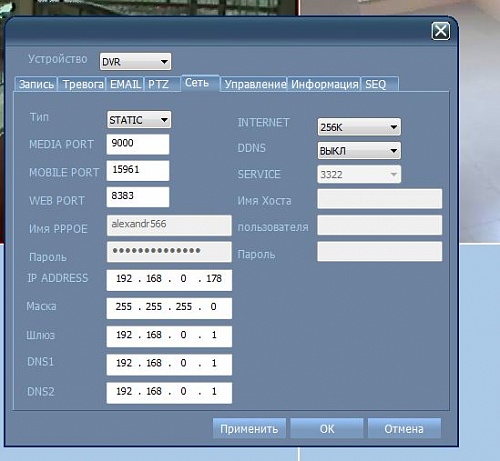500x461 pixels.
Task: Click the Применить button
Action: [249, 428]
